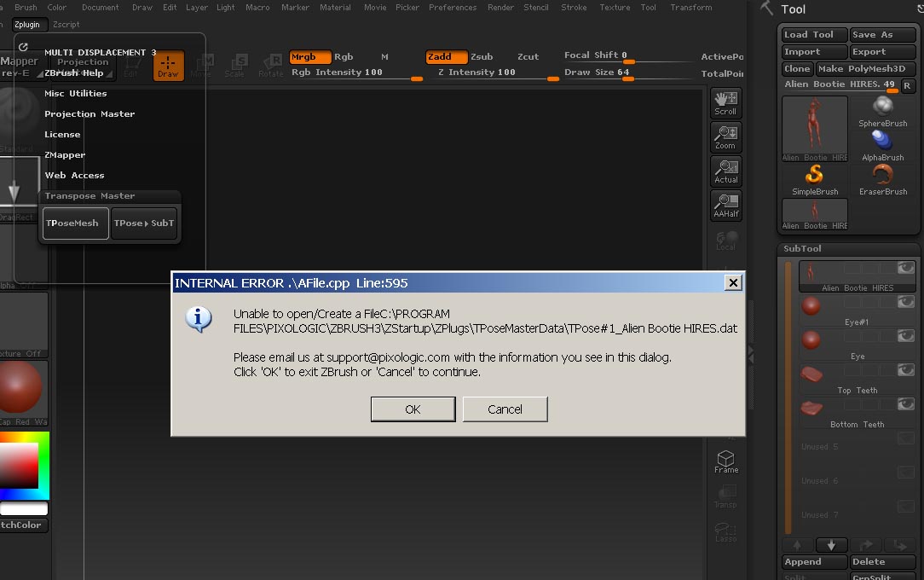Click Make PolyMesh3D button
The image size is (924, 580).
(866, 69)
